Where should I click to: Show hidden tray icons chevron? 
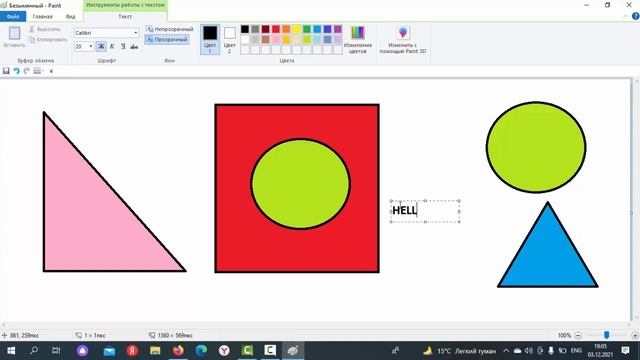pyautogui.click(x=506, y=351)
